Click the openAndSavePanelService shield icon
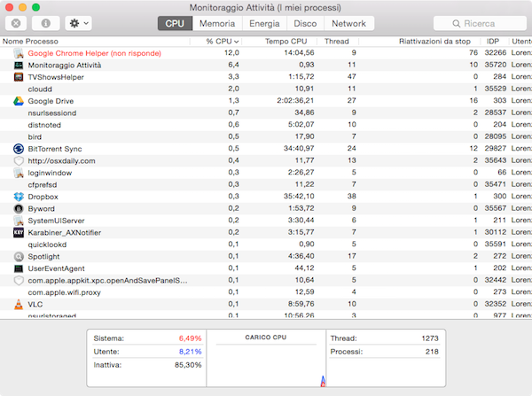The image size is (532, 396). (x=19, y=280)
